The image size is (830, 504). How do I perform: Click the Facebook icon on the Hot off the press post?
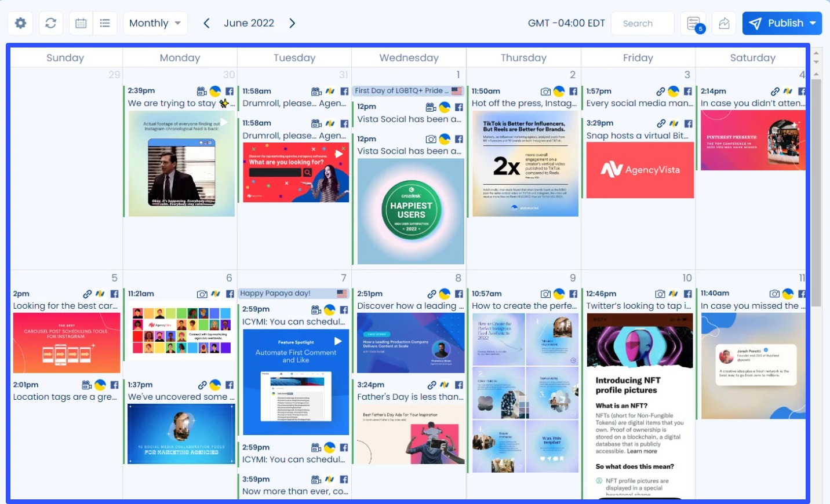click(x=573, y=91)
